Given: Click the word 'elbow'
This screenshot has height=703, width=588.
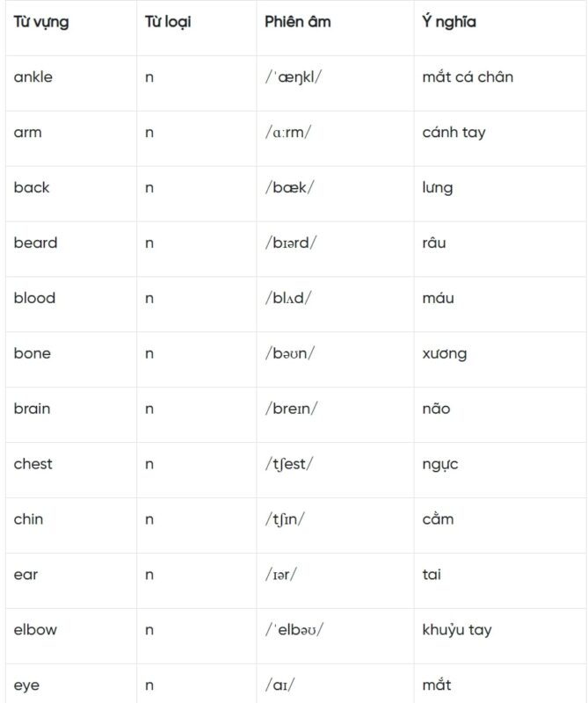Looking at the screenshot, I should (x=33, y=631).
